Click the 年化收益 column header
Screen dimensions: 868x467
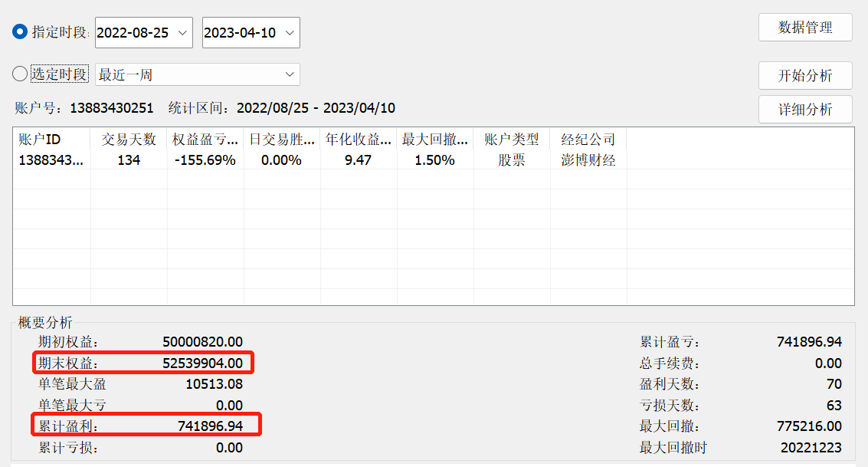pos(359,140)
